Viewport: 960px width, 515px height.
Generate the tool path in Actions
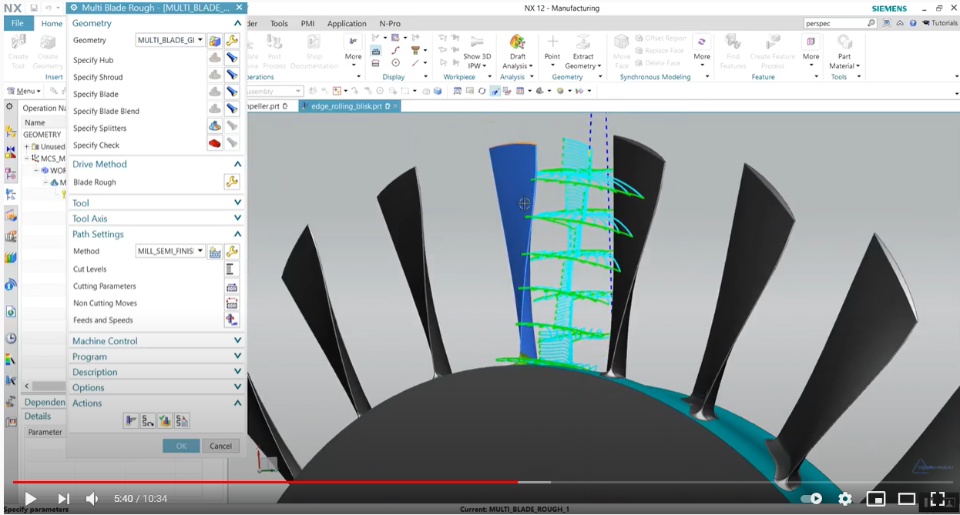(130, 421)
